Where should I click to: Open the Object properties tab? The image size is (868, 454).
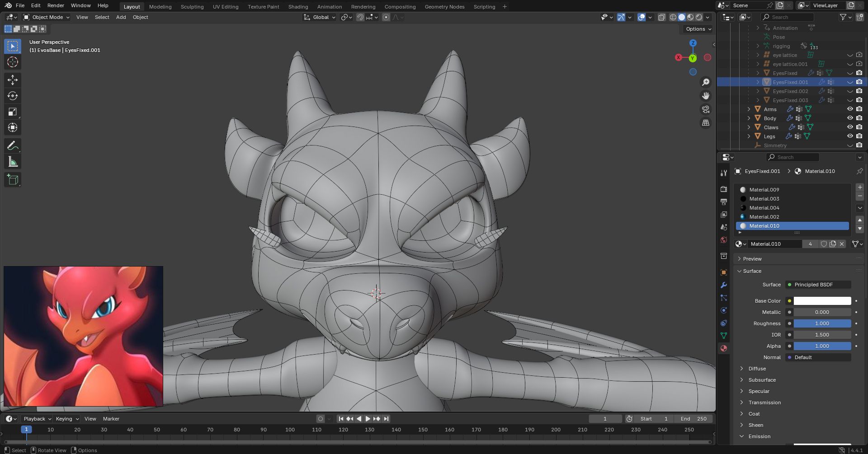[x=724, y=272]
